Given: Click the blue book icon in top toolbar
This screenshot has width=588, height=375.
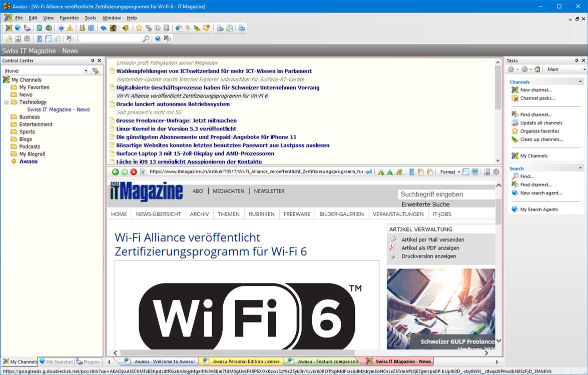Looking at the screenshot, I should coord(104,28).
